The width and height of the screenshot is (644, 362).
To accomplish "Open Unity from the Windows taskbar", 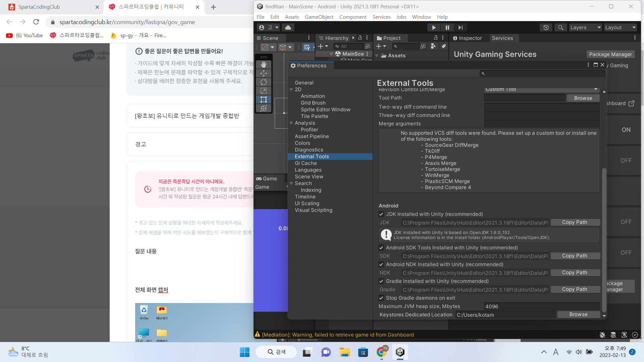I will [x=400, y=352].
